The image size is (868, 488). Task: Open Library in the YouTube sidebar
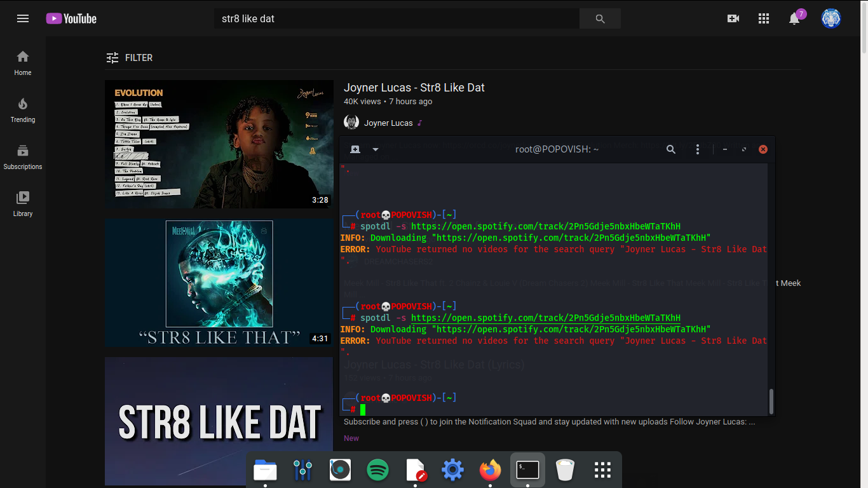[23, 205]
